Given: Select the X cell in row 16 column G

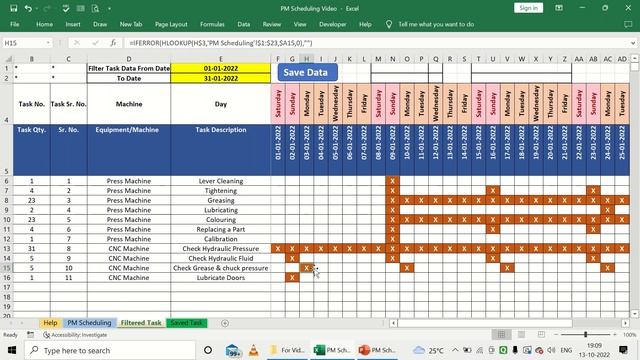Looking at the screenshot, I should (292, 278).
